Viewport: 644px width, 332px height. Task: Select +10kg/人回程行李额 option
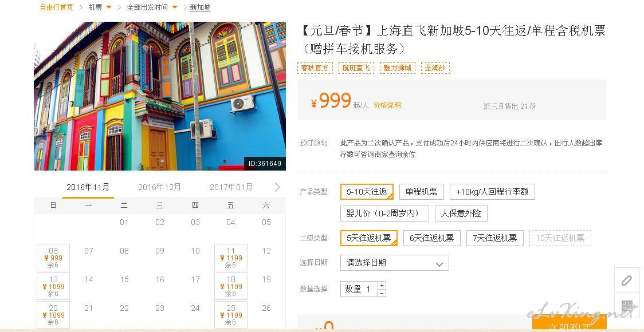pos(492,192)
